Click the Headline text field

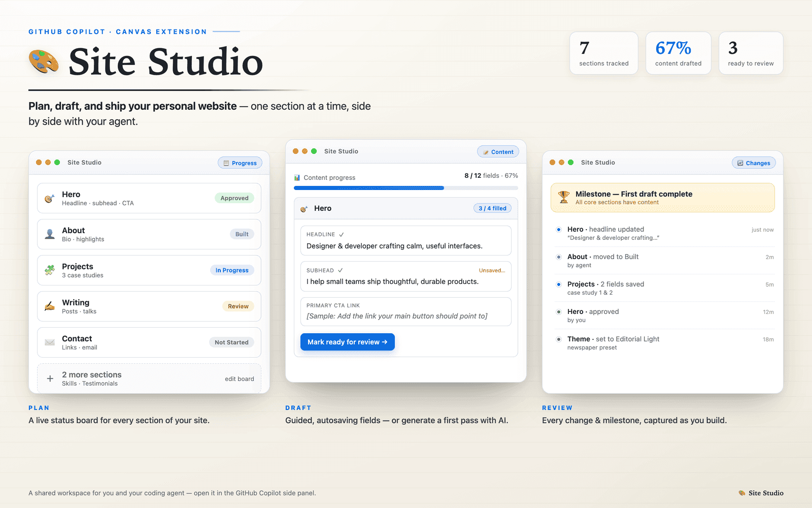pos(406,240)
